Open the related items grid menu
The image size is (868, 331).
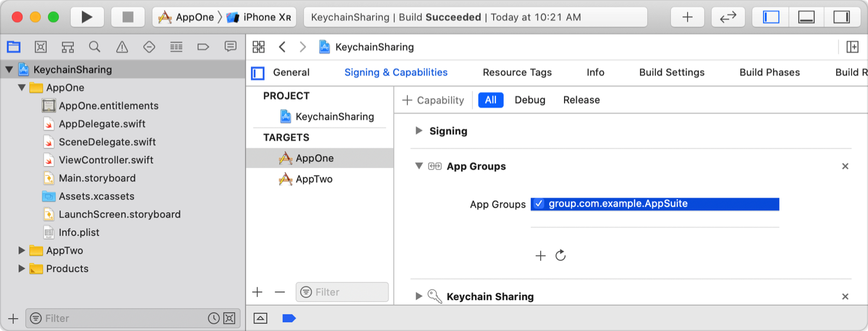(x=259, y=47)
